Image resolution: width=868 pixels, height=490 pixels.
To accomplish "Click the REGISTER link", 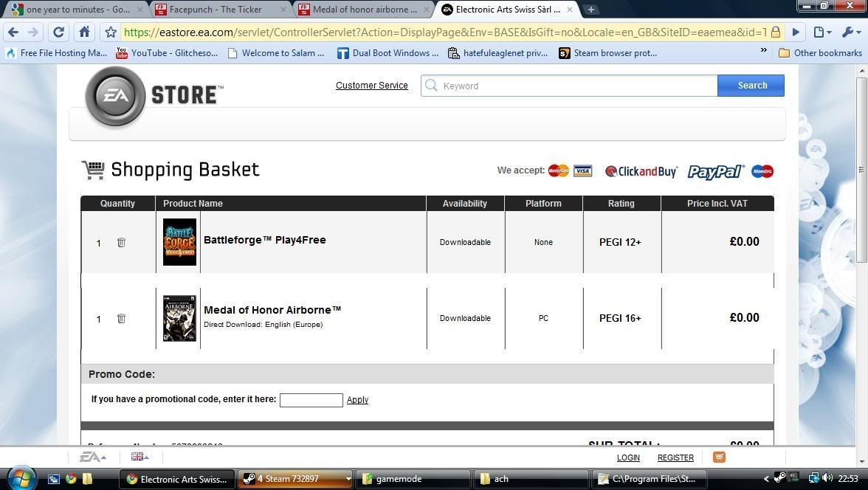I will [675, 458].
